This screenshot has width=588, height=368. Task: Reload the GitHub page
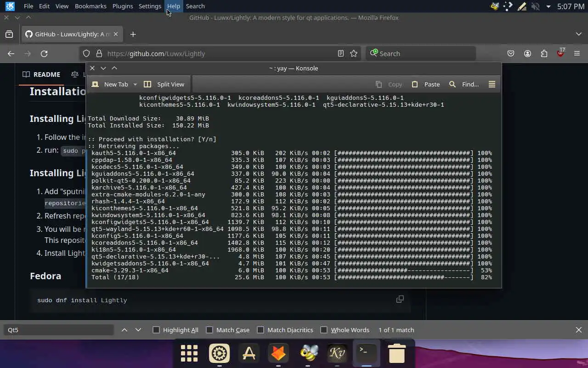pyautogui.click(x=44, y=53)
